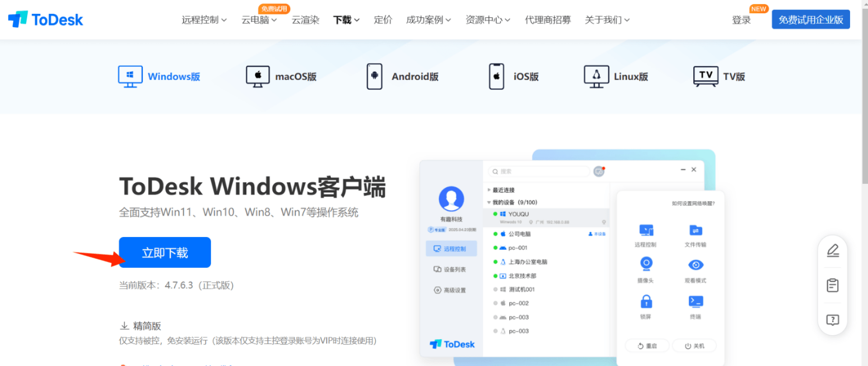
Task: Click the ToDesk logo in the header
Action: pos(45,19)
